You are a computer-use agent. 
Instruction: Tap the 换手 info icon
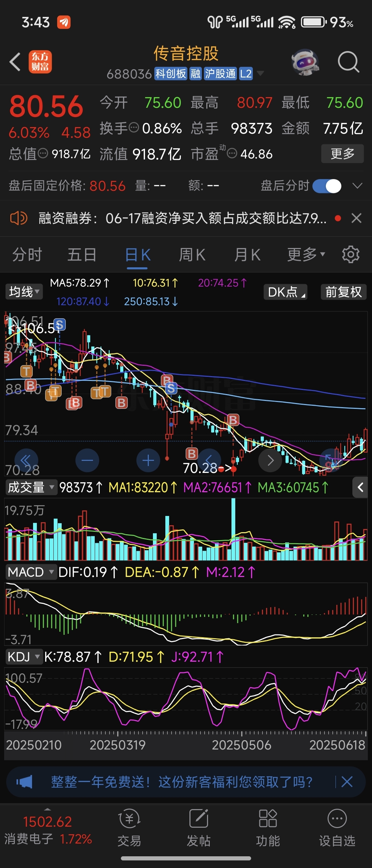(x=134, y=127)
